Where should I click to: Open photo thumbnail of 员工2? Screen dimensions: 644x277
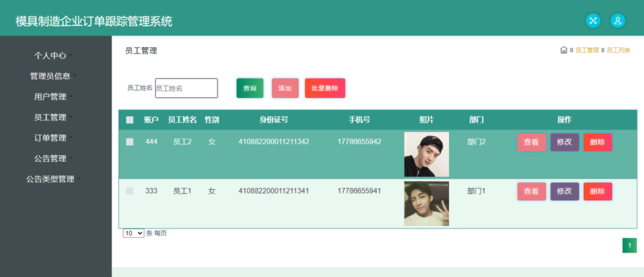tap(426, 154)
